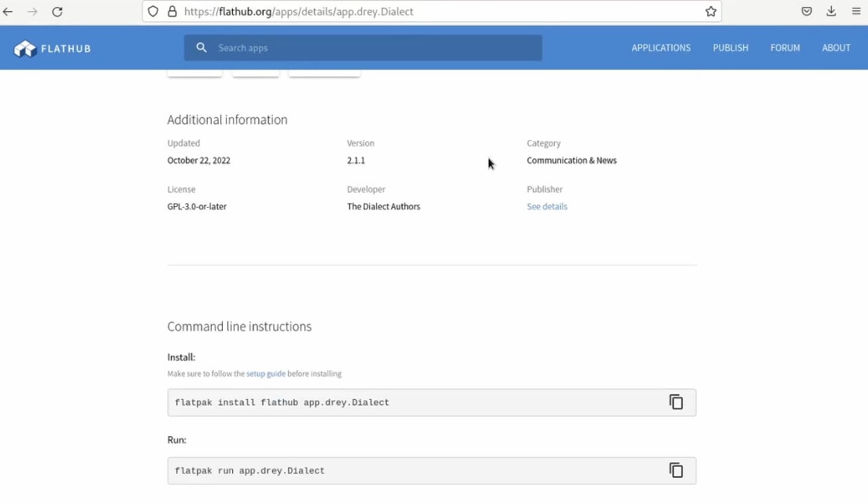Click the Run: label
This screenshot has height=503, width=868.
tap(176, 440)
